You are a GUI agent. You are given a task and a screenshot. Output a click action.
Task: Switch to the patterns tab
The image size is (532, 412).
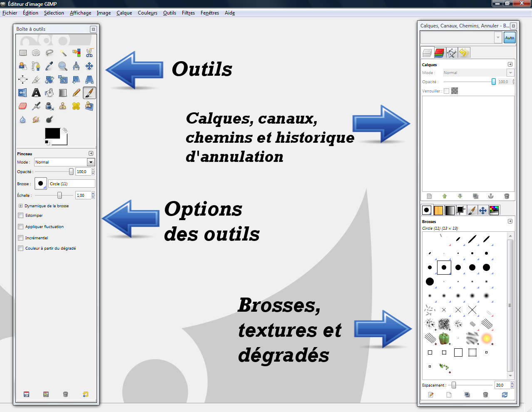pos(438,210)
